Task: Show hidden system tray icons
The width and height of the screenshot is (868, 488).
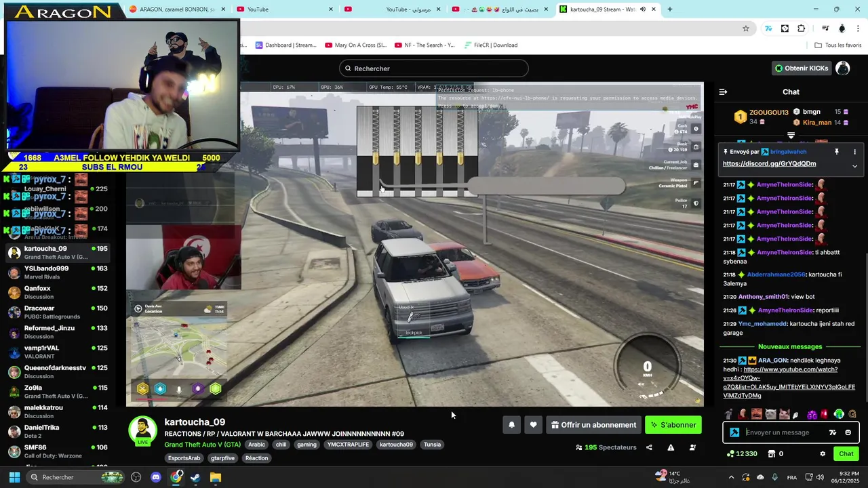Action: tap(731, 477)
